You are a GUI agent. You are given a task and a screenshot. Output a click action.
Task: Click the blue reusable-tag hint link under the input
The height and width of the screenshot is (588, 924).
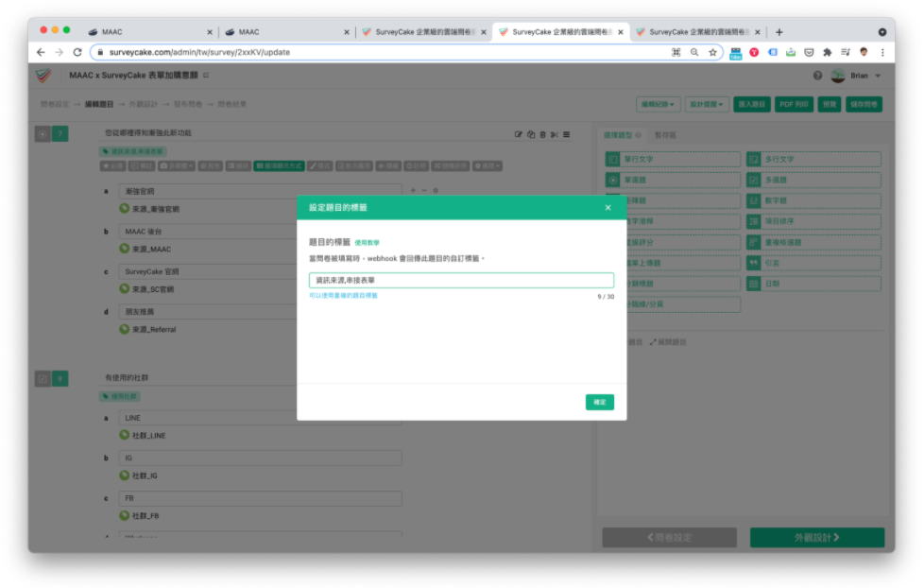pyautogui.click(x=343, y=296)
